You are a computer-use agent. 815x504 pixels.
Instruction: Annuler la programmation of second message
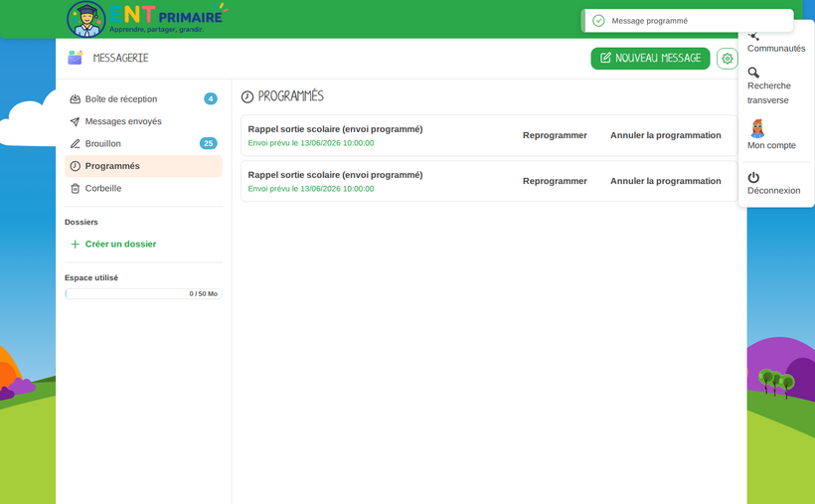[x=665, y=181]
